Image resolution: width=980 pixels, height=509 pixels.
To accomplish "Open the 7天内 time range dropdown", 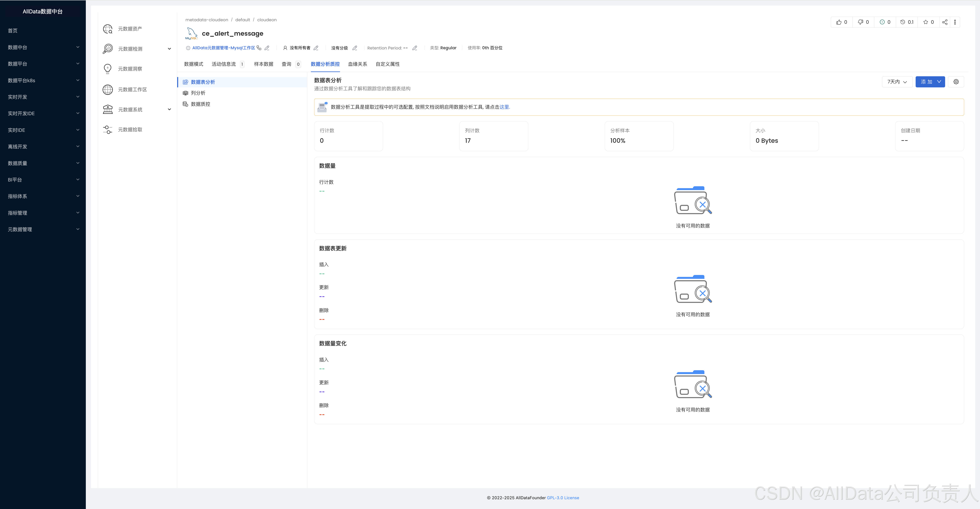I will [x=897, y=82].
